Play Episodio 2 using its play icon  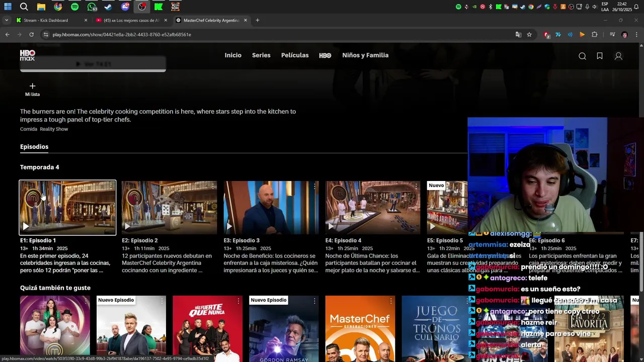(x=127, y=226)
